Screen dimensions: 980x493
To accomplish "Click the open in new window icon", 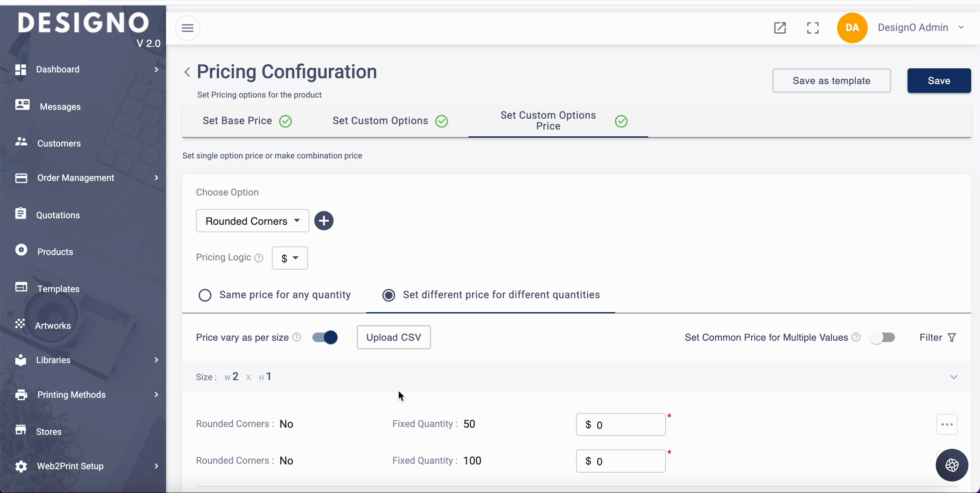I will tap(780, 28).
